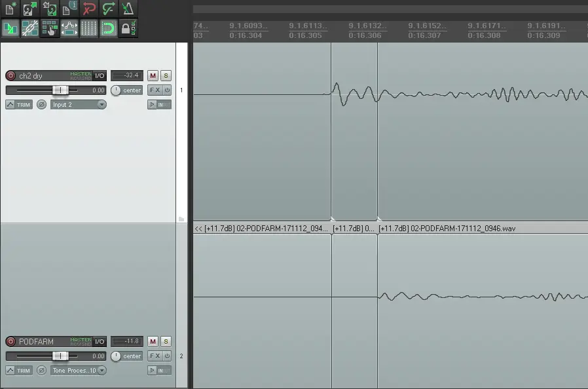Click the Undo toolbar icon
Screen dimensions: 588x389
(89, 9)
